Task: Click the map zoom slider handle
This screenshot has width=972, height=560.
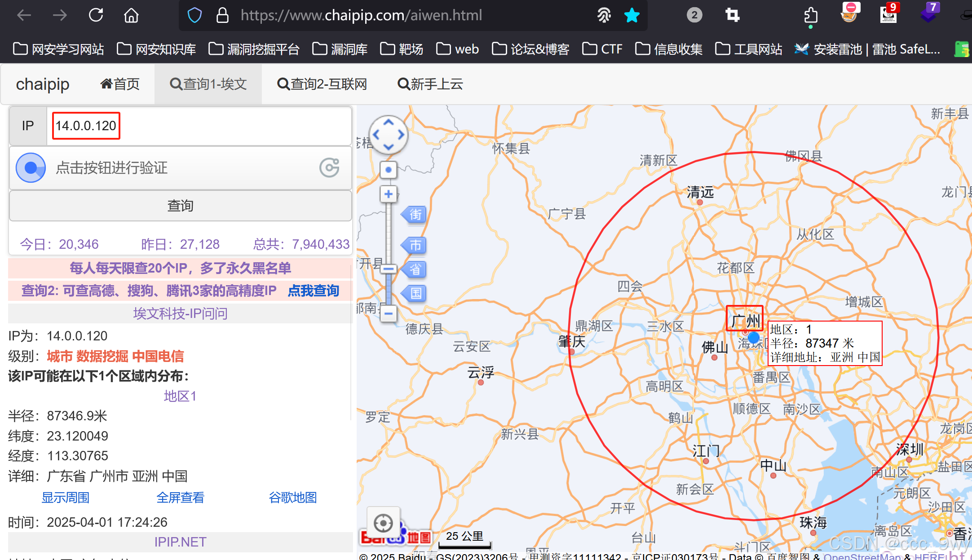Action: coord(389,269)
